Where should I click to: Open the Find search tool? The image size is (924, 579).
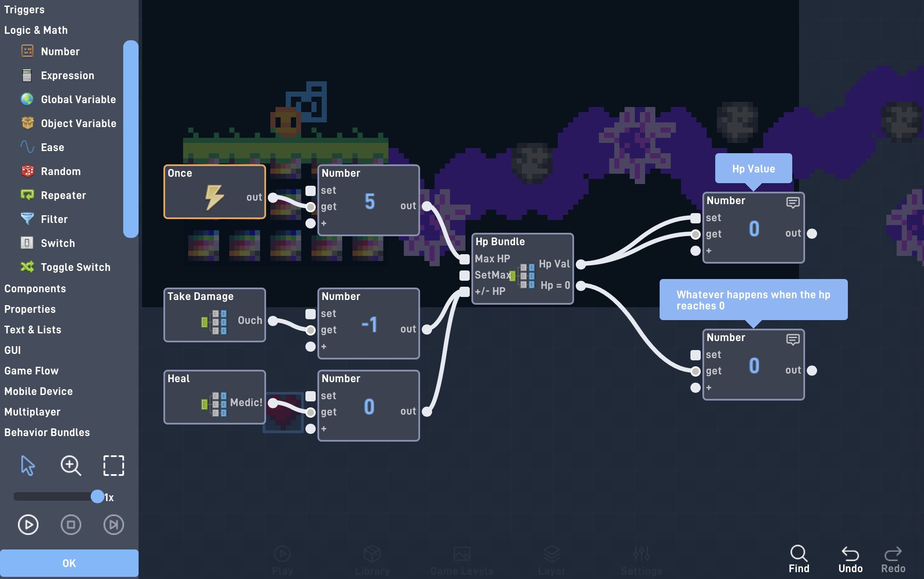point(799,559)
